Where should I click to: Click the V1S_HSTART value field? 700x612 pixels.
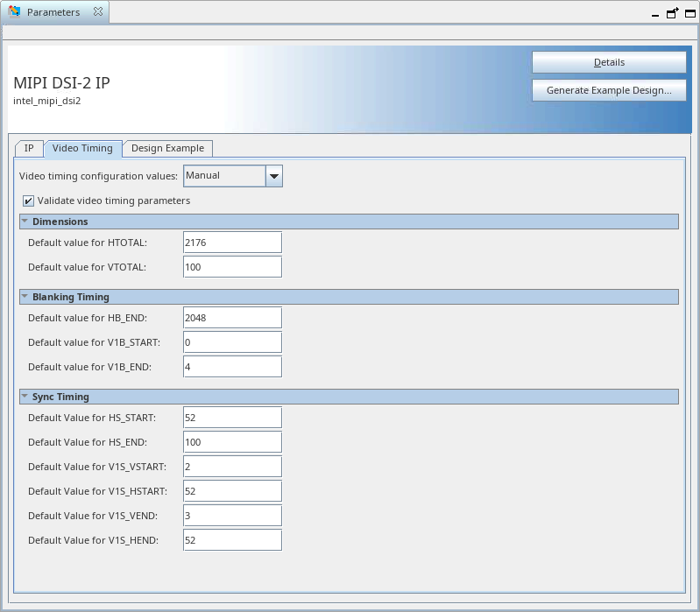[232, 491]
